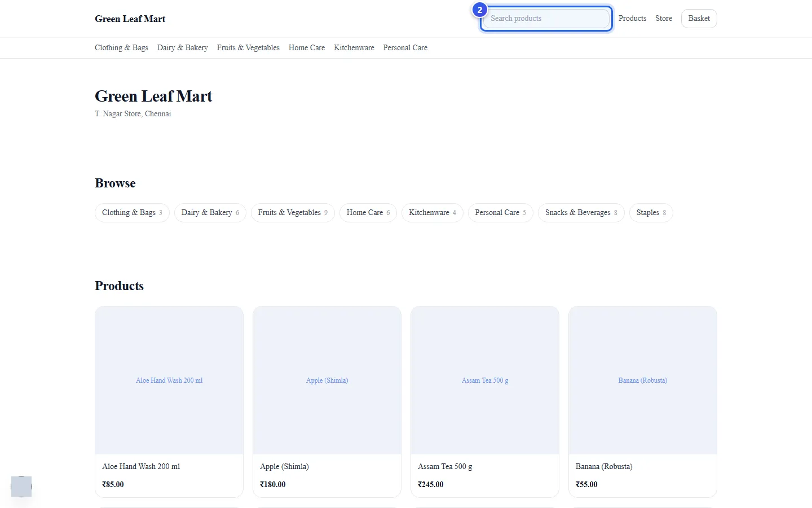Open Personal Care in the top category bar
The height and width of the screenshot is (508, 812).
point(405,48)
